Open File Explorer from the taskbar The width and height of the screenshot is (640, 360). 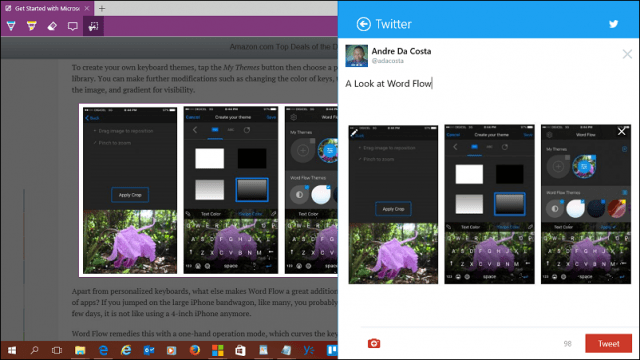point(80,350)
